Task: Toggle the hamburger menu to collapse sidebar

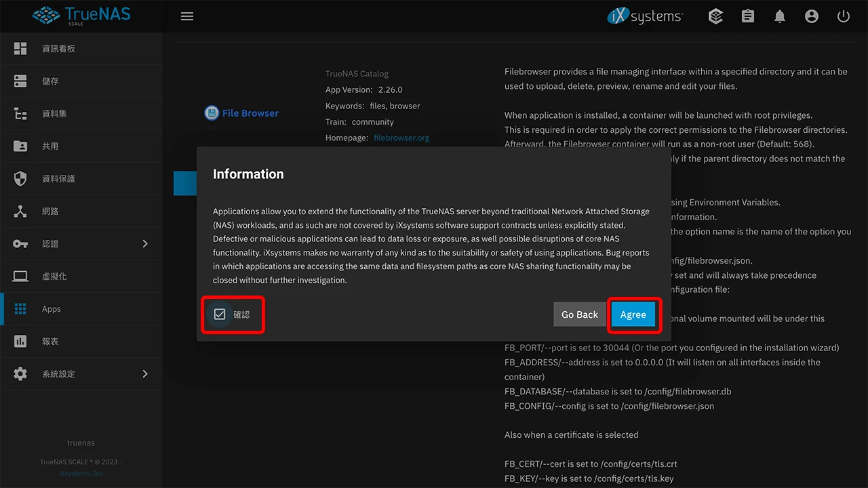Action: click(187, 16)
